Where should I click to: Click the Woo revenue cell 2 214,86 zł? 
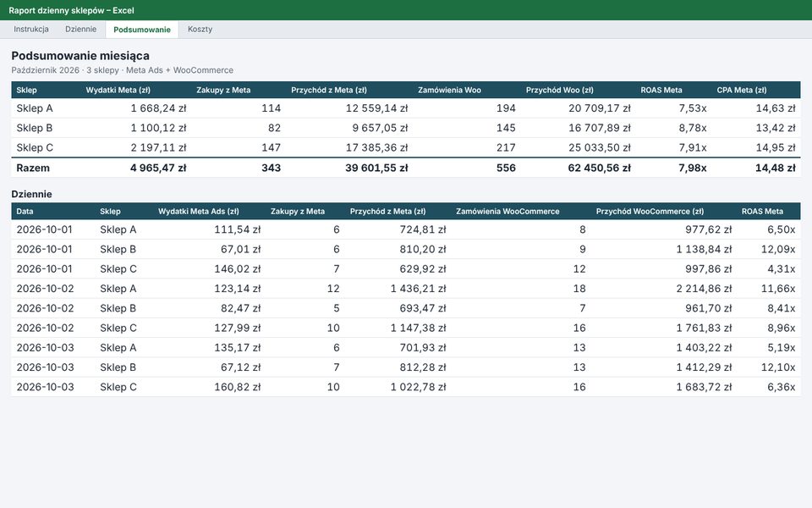click(x=704, y=289)
